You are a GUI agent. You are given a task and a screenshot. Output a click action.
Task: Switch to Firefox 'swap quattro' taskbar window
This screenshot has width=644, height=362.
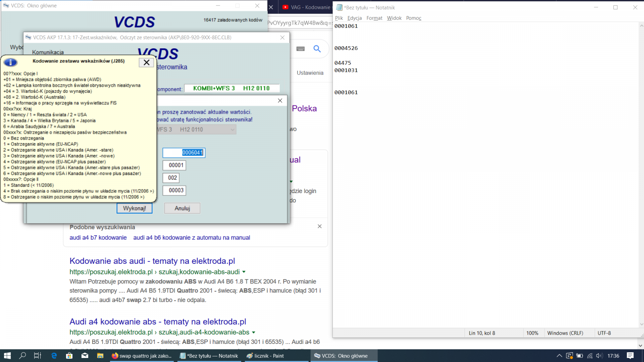142,356
